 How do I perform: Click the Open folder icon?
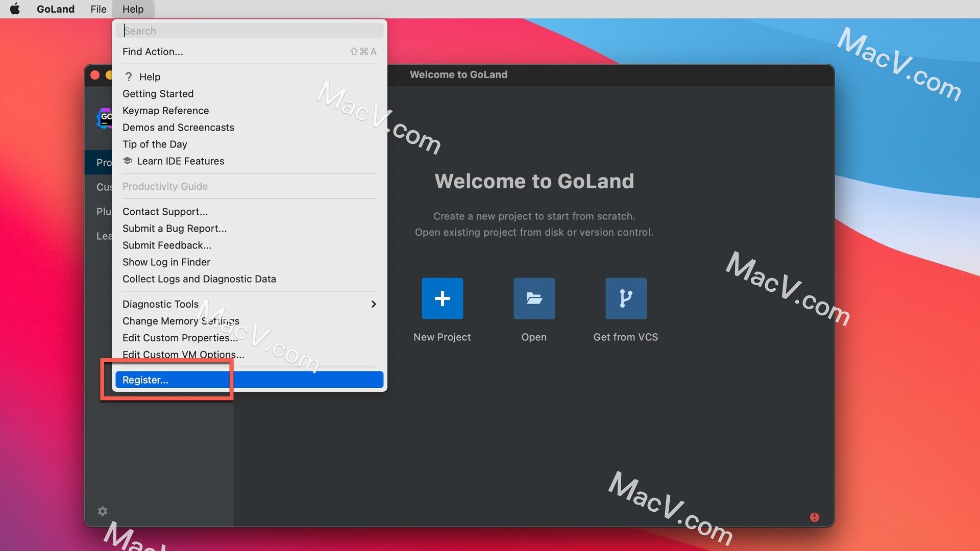533,298
